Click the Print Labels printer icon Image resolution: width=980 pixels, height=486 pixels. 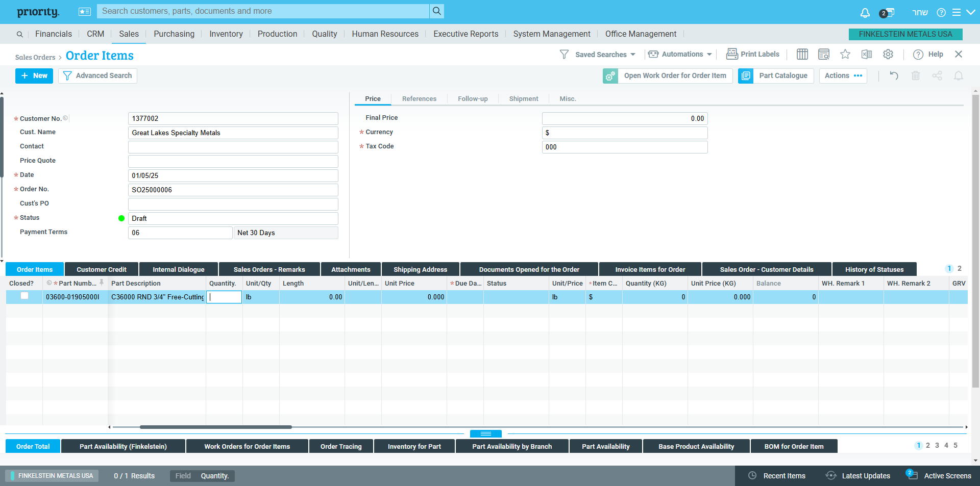(732, 54)
